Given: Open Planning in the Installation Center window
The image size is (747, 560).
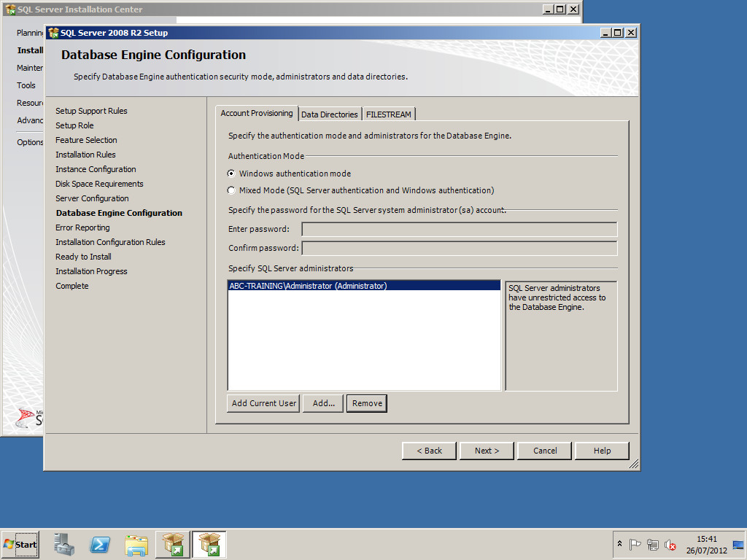Looking at the screenshot, I should tap(29, 33).
